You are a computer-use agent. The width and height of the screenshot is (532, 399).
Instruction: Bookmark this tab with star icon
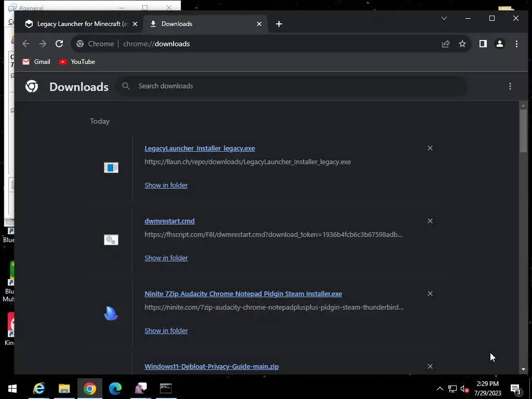click(462, 44)
